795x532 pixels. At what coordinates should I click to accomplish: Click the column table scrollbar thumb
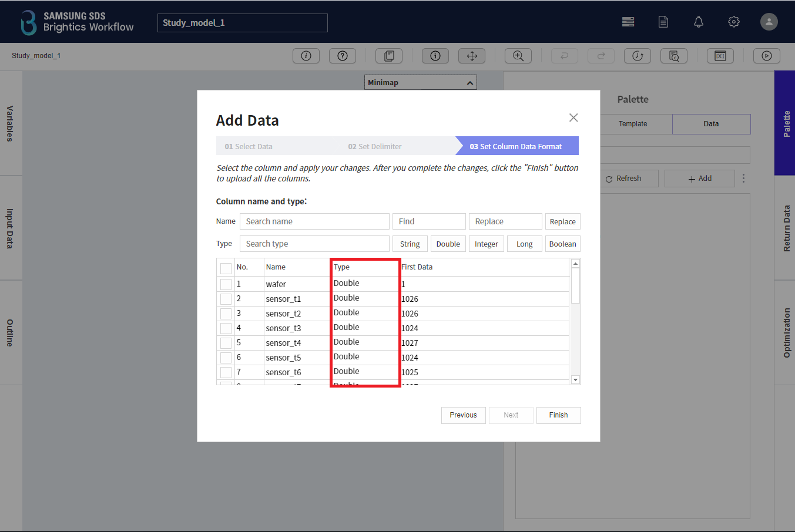[575, 286]
